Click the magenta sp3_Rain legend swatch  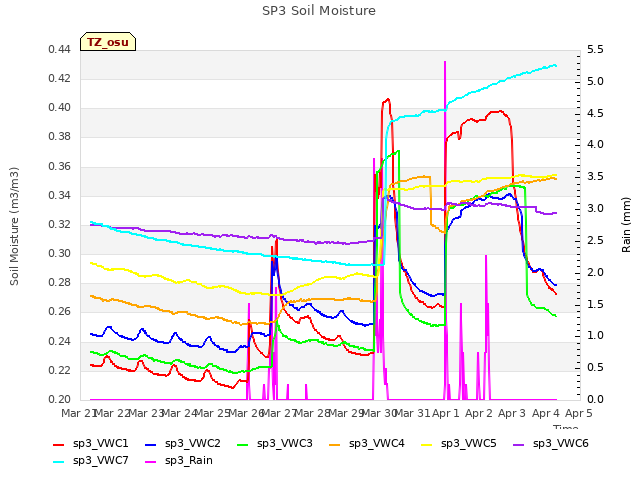151,462
